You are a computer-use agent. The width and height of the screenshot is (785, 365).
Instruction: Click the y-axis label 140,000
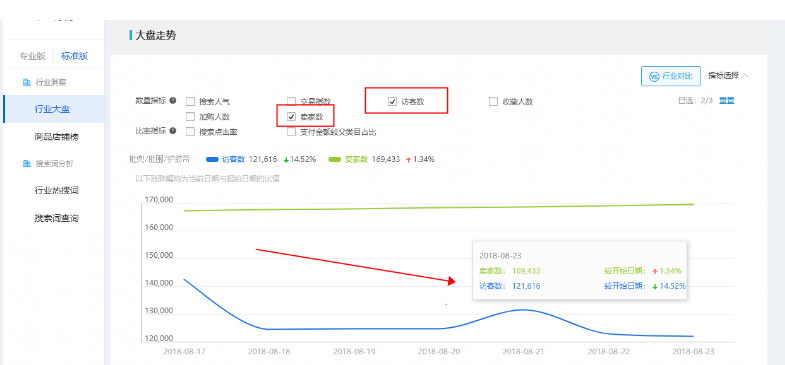pos(158,283)
